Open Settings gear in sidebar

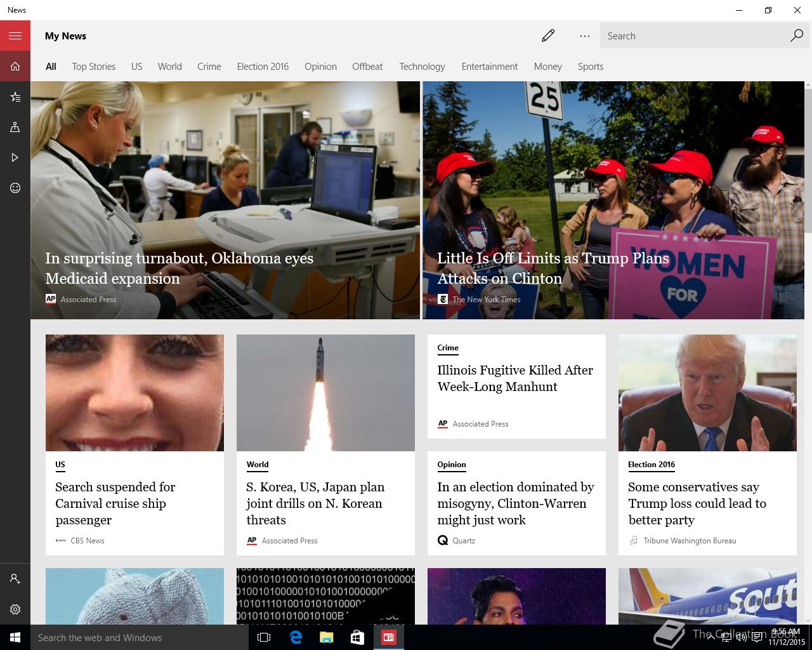[15, 609]
